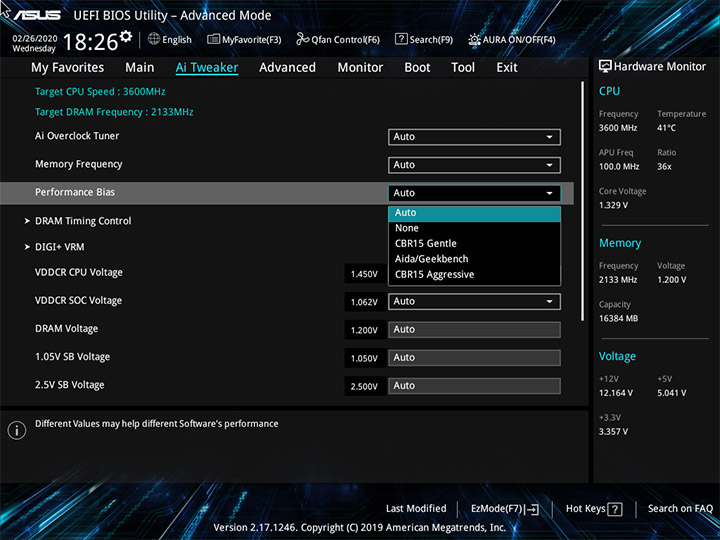Click Target DRAM Frequency : 2133MHz text
The height and width of the screenshot is (540, 720).
[x=114, y=112]
